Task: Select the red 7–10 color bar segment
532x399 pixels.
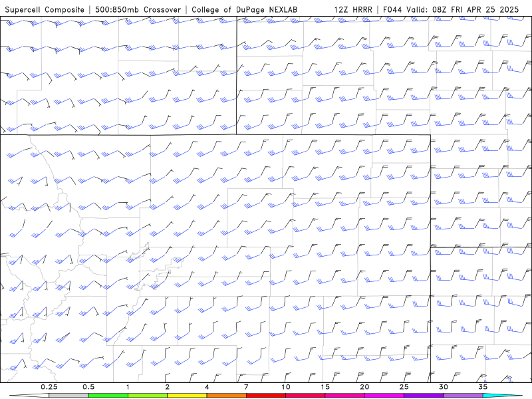Action: [x=266, y=396]
